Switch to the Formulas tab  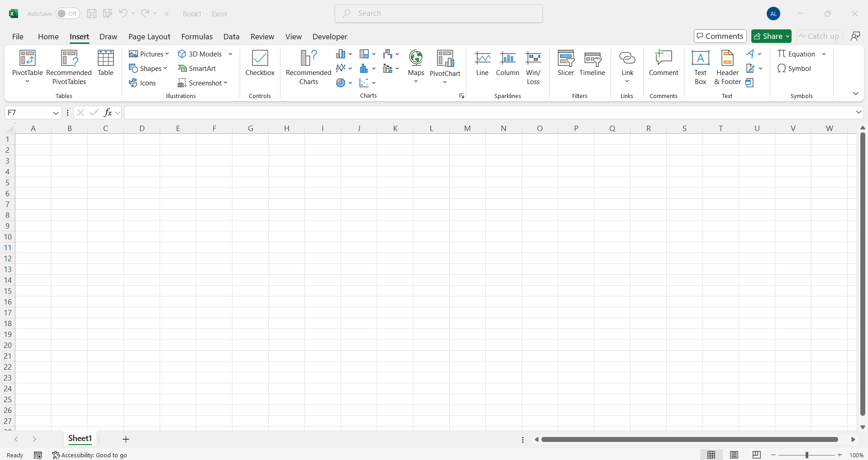(x=197, y=37)
